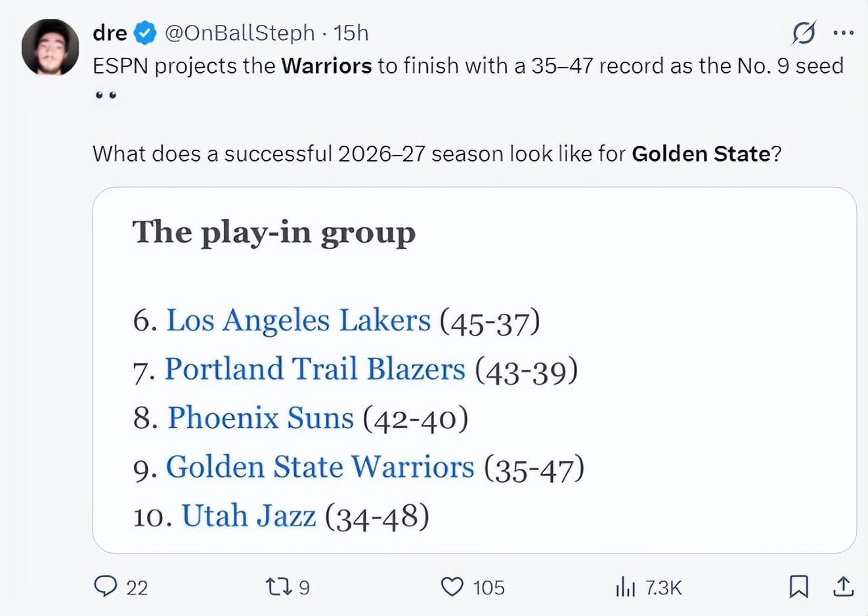Click the retweet arrows icon
Screen dimensions: 868x616
(278, 586)
